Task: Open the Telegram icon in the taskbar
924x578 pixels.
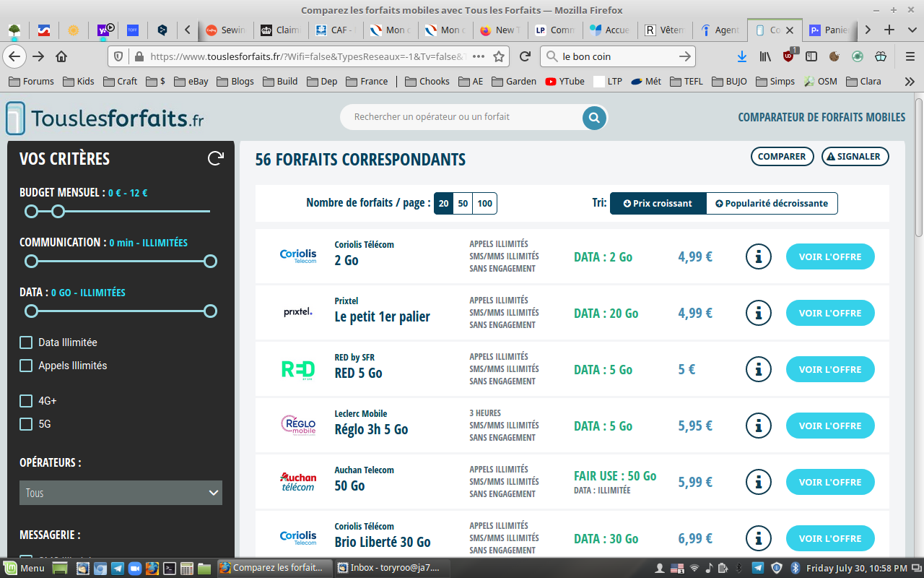Action: [118, 568]
